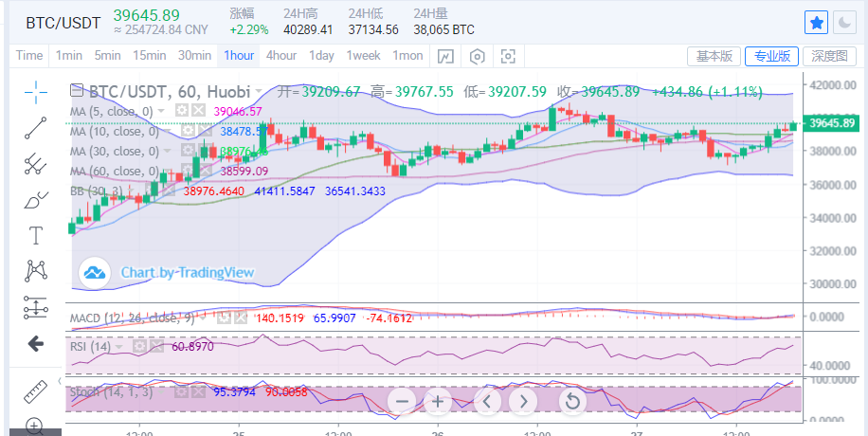Image resolution: width=868 pixels, height=436 pixels.
Task: Select the 1hour interval
Action: tap(239, 56)
